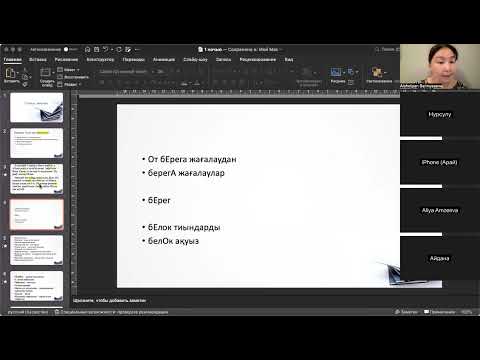Toggle the Примечания comments button
480x360 pixels.
click(x=439, y=312)
